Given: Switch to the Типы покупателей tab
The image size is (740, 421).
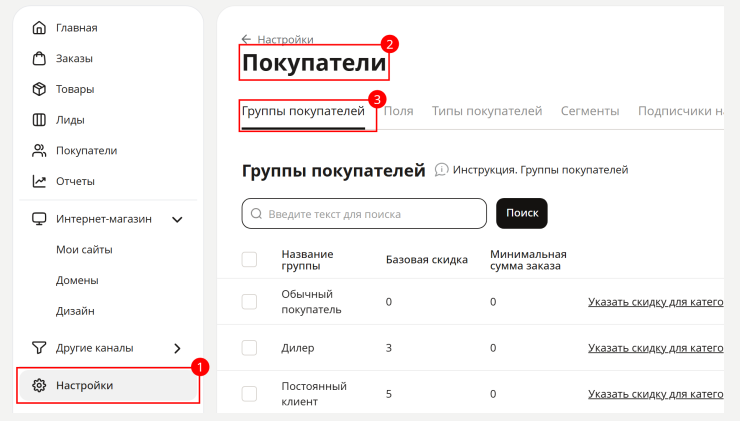Looking at the screenshot, I should 487,111.
